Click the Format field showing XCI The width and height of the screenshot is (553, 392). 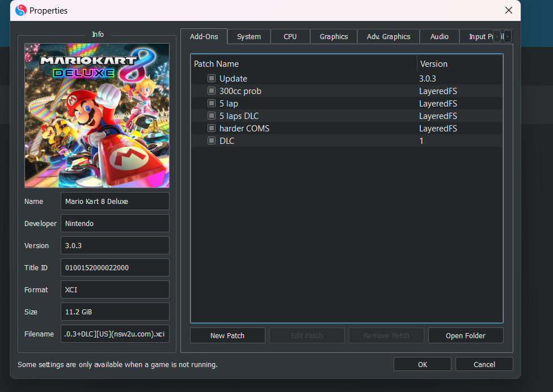click(115, 289)
